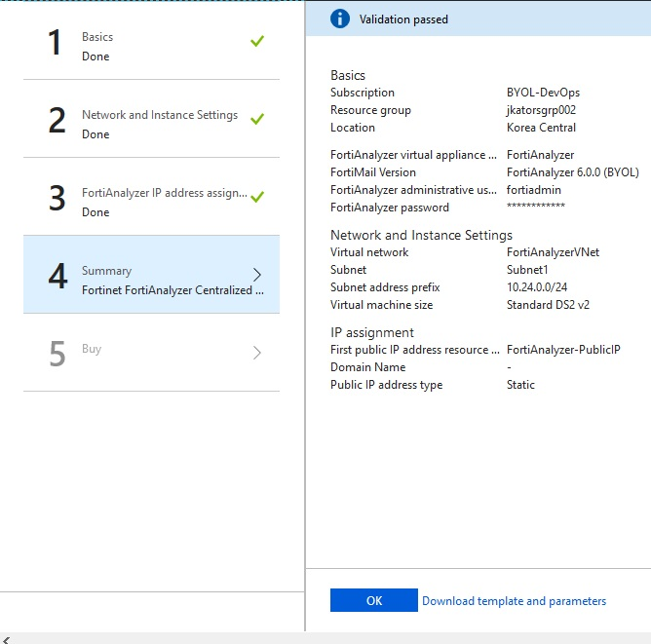Click the FortiMail Version label
Viewport: 651px width, 644px height.
point(373,172)
